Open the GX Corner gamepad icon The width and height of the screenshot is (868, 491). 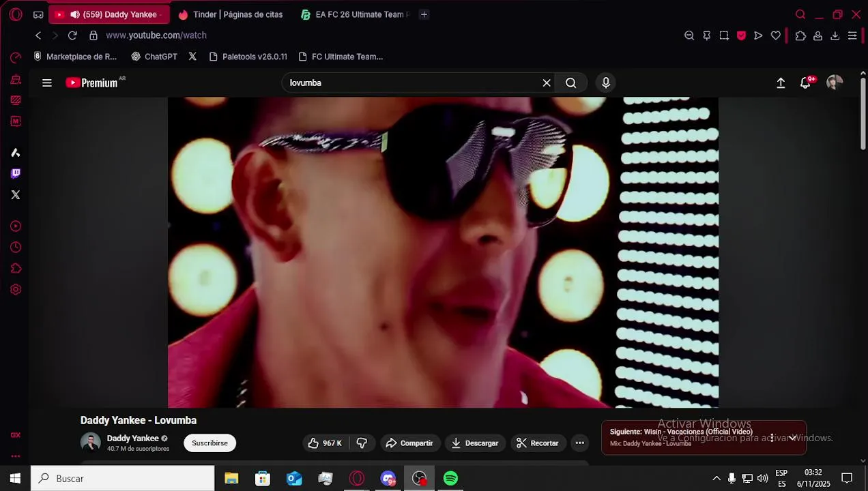pos(38,14)
